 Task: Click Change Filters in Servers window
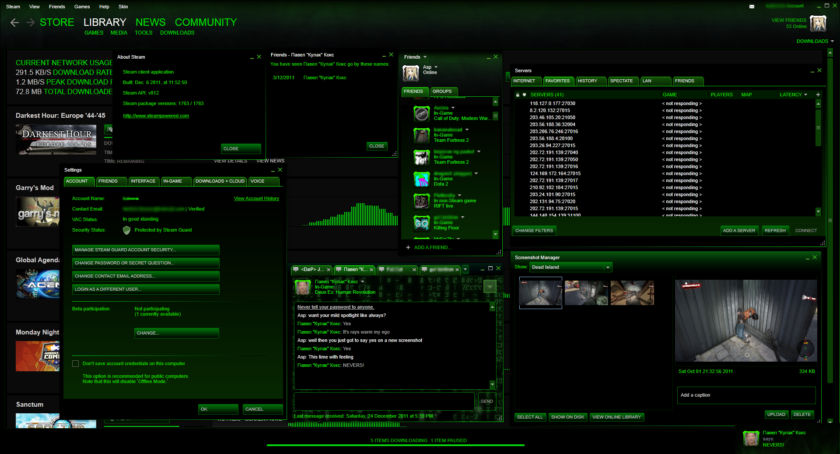(x=534, y=230)
